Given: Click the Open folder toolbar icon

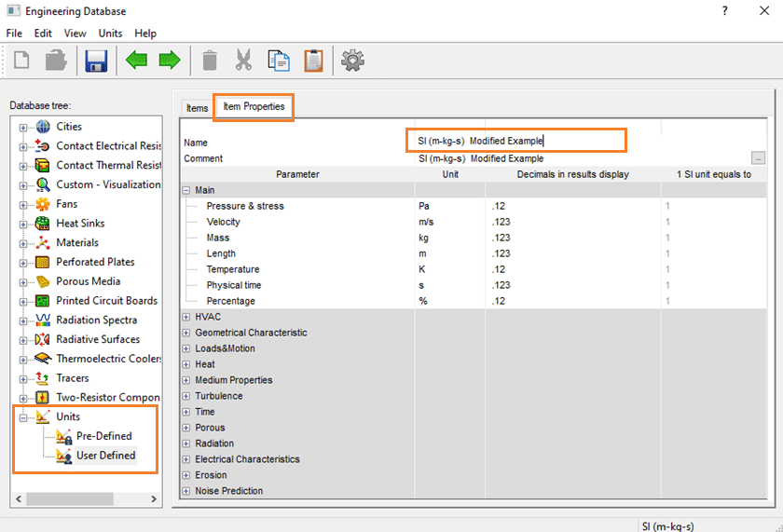Looking at the screenshot, I should pyautogui.click(x=56, y=61).
